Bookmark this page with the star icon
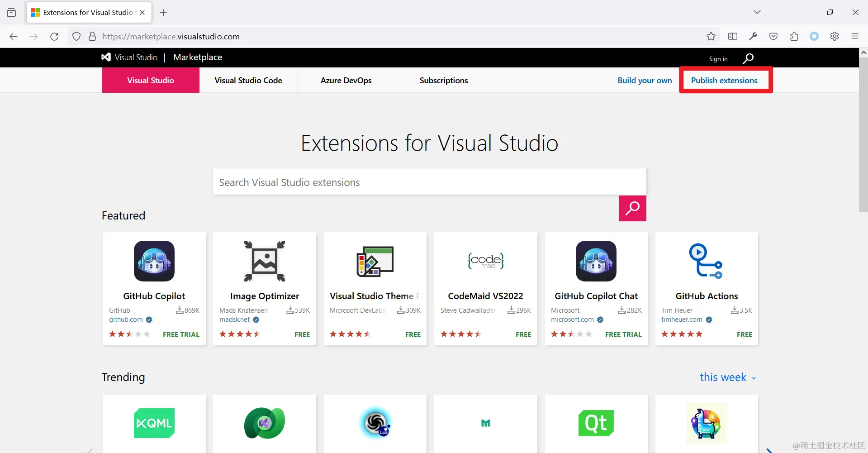 [711, 37]
